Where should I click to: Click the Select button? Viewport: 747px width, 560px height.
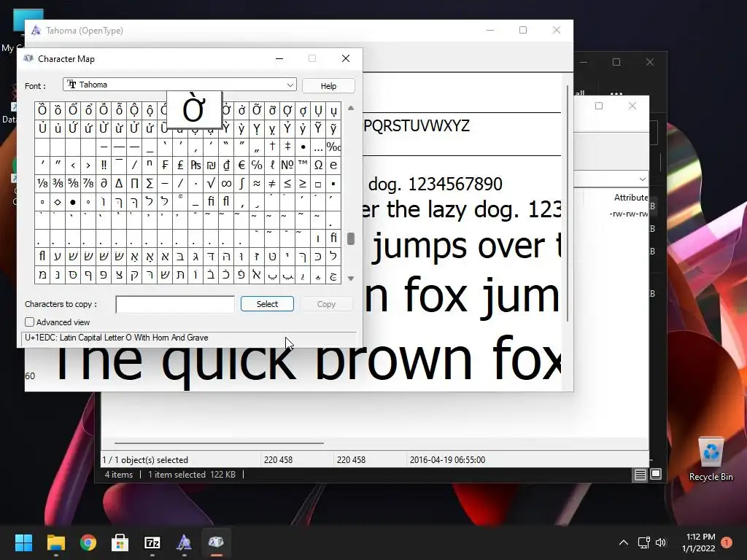tap(267, 304)
